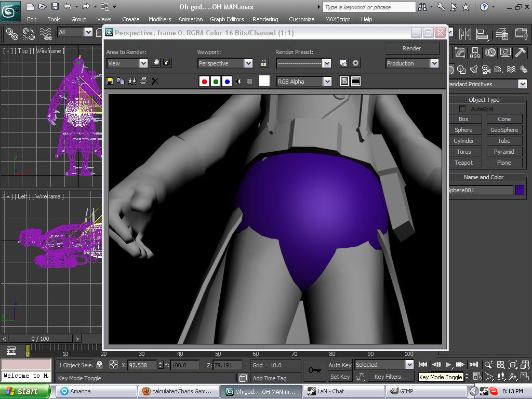532x399 pixels.
Task: Expand the RGB Alpha channel dropdown
Action: coord(326,82)
